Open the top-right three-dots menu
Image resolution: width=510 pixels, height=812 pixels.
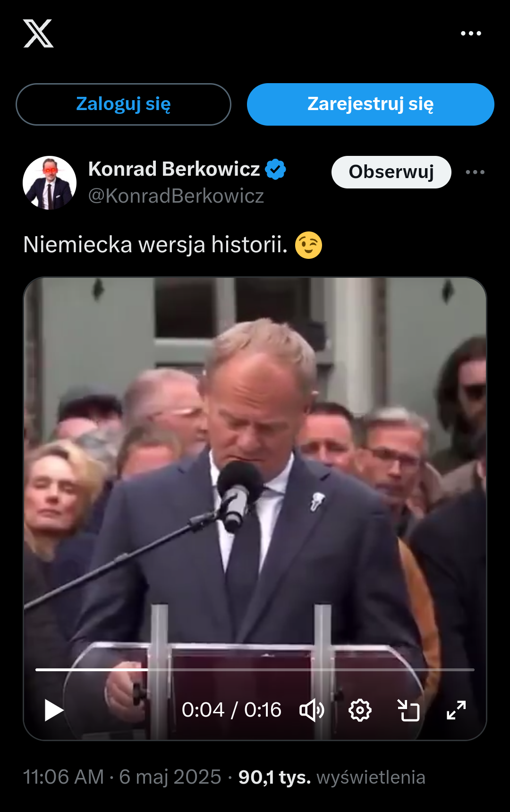point(471,34)
